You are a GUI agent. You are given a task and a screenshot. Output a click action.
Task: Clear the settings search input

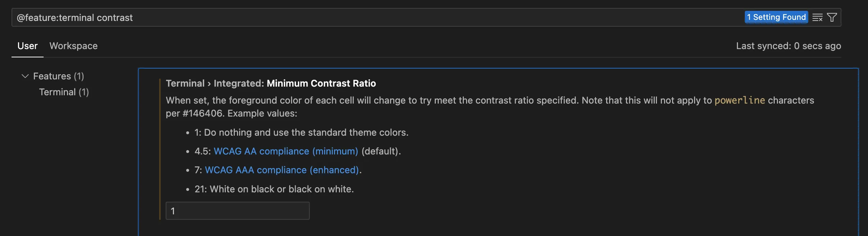click(x=817, y=17)
